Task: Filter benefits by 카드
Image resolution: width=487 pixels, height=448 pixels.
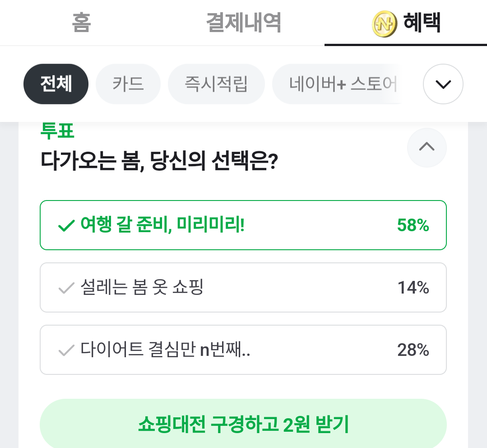Action: coord(128,84)
